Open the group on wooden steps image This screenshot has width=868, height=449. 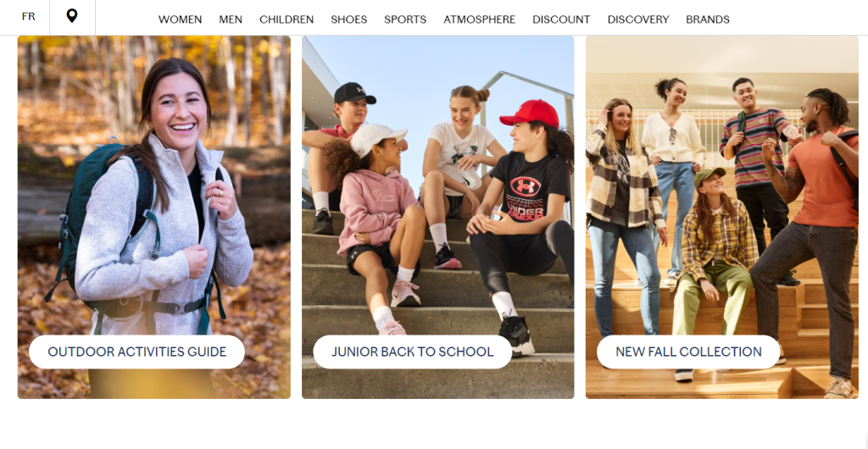click(x=722, y=217)
